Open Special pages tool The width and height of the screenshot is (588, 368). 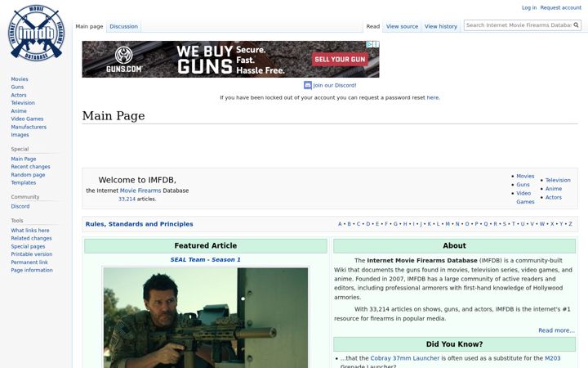28,246
